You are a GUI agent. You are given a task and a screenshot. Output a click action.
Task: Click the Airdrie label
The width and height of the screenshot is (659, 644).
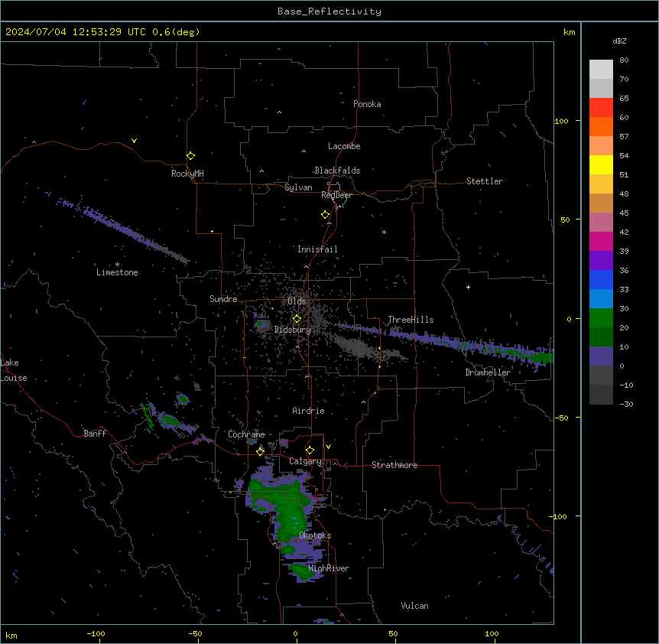309,411
